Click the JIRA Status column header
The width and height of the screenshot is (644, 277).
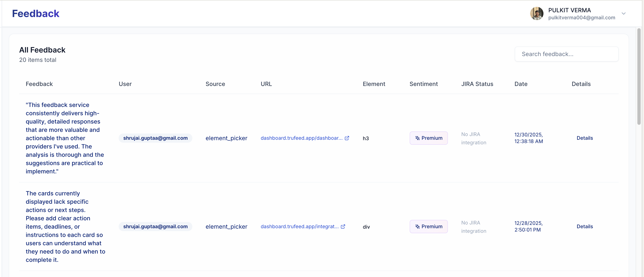click(x=477, y=84)
